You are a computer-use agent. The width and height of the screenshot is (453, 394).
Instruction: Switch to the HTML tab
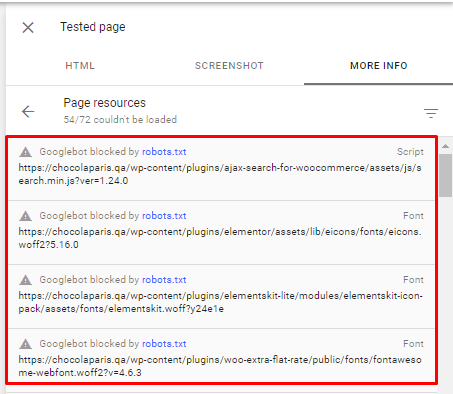[x=80, y=66]
